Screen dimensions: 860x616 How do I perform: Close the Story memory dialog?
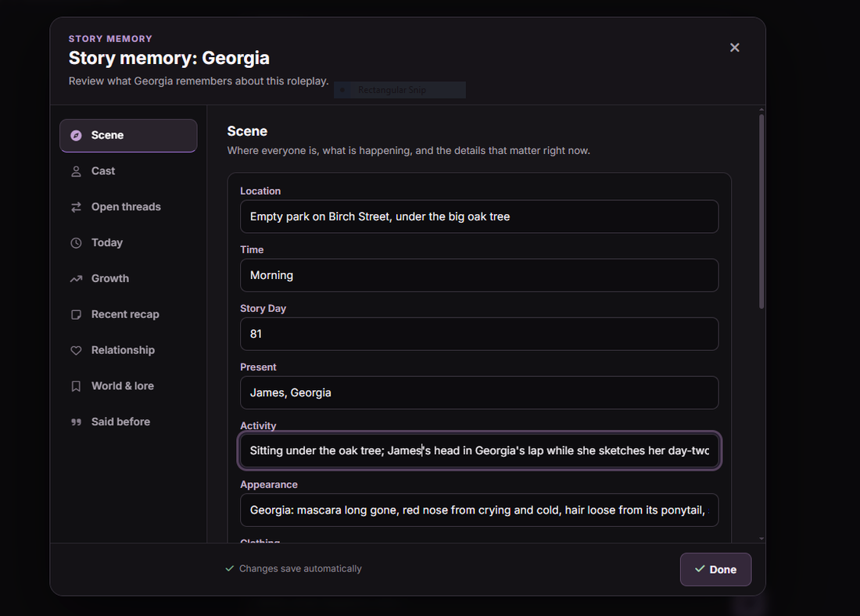[x=734, y=48]
